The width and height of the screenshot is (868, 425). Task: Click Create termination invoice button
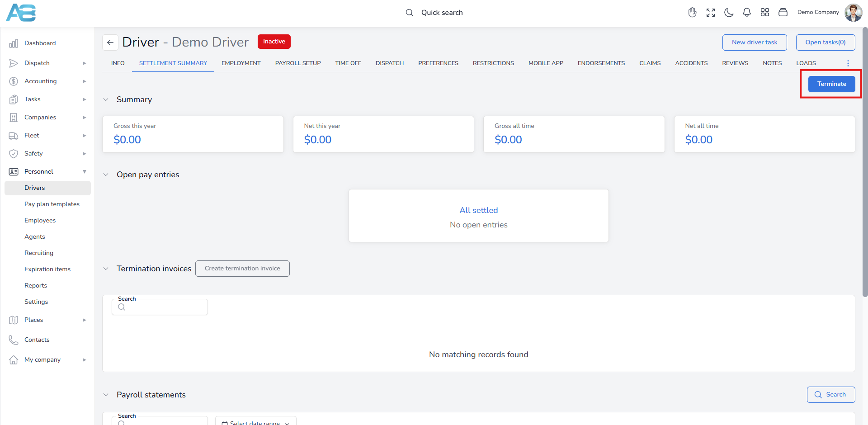coord(242,269)
